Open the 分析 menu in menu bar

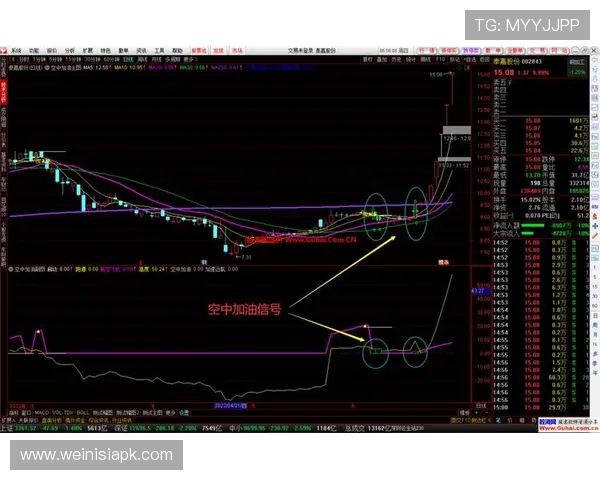[x=68, y=49]
